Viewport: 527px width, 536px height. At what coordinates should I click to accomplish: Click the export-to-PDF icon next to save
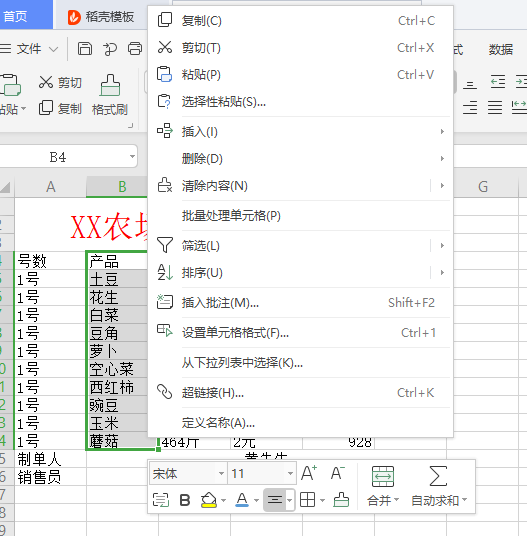coord(110,49)
